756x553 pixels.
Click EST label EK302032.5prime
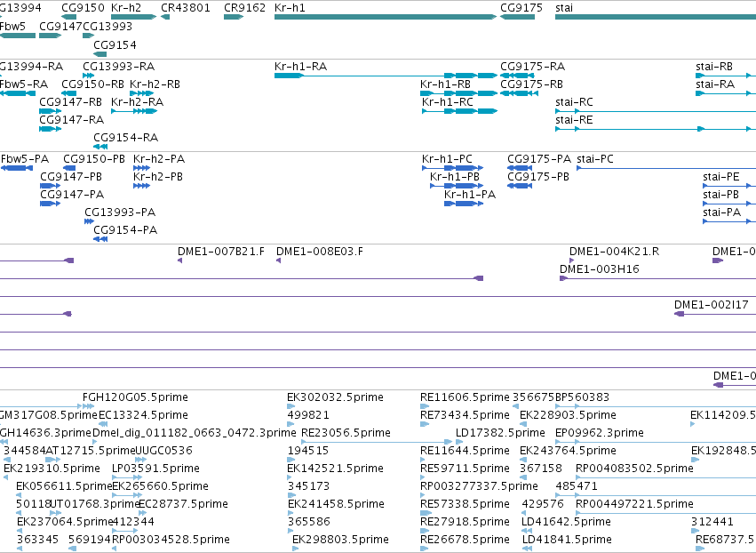[335, 397]
